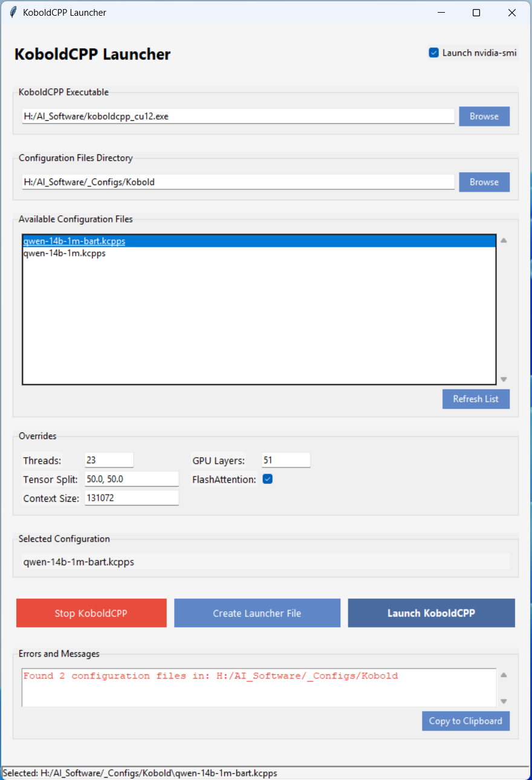Click the Launch KoboldCPP button
The height and width of the screenshot is (780, 532).
(431, 613)
